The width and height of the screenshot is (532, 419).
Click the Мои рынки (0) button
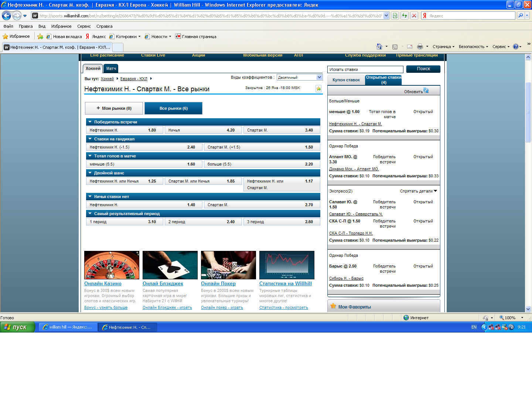[114, 108]
